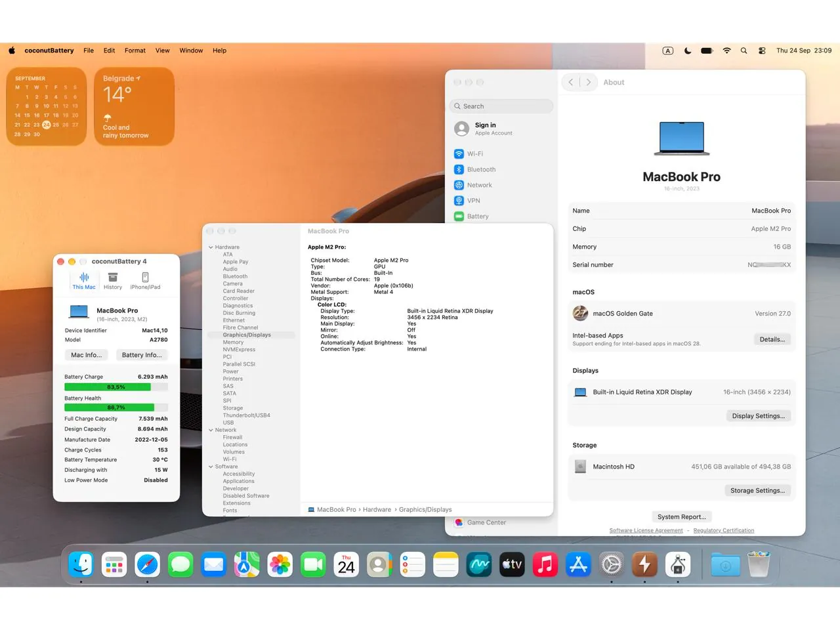Open Control Centre in the menu bar
The height and width of the screenshot is (630, 840).
(x=762, y=51)
